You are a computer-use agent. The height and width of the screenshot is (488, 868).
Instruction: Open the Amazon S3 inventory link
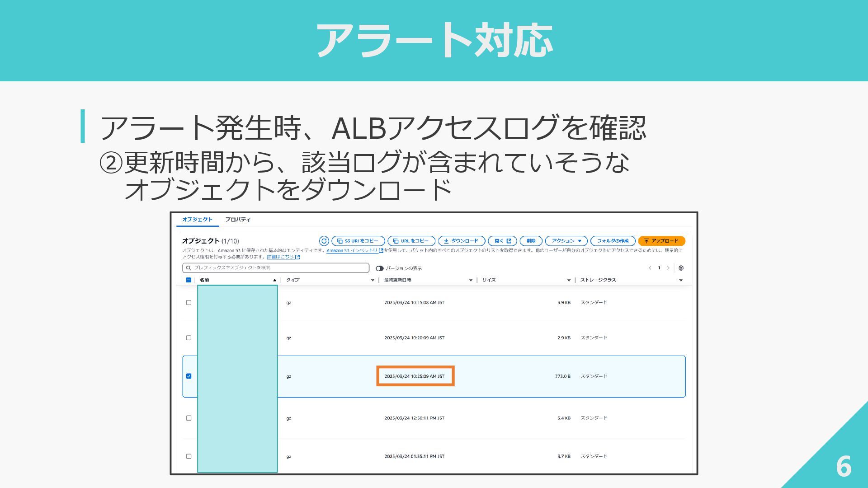pyautogui.click(x=352, y=250)
